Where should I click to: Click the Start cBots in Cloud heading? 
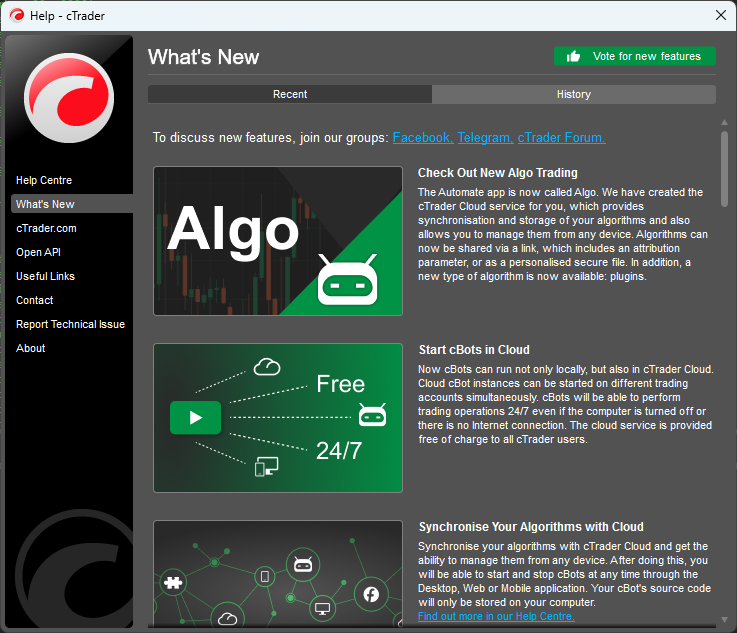tap(474, 350)
